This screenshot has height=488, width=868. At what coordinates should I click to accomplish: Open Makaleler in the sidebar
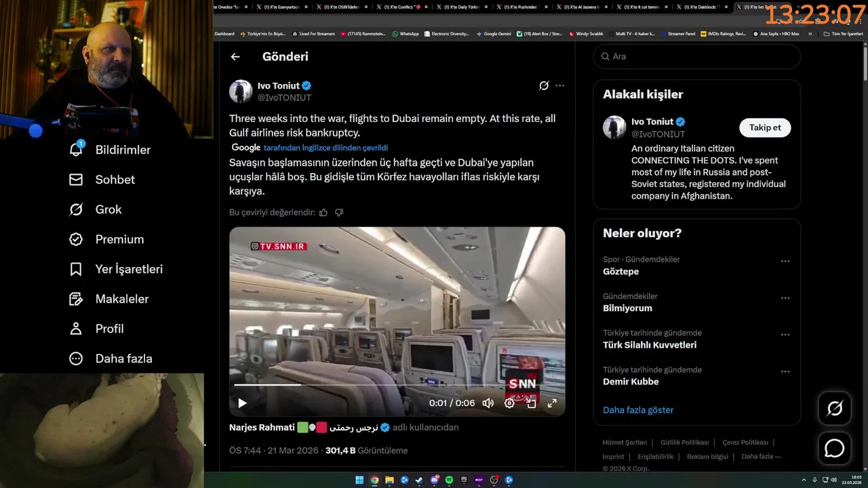tap(108, 299)
